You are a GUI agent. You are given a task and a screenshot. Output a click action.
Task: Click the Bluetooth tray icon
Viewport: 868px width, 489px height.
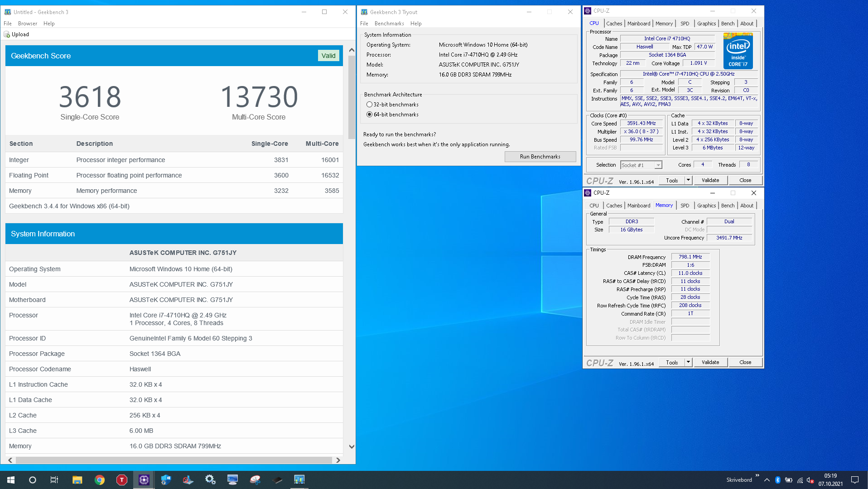point(778,480)
